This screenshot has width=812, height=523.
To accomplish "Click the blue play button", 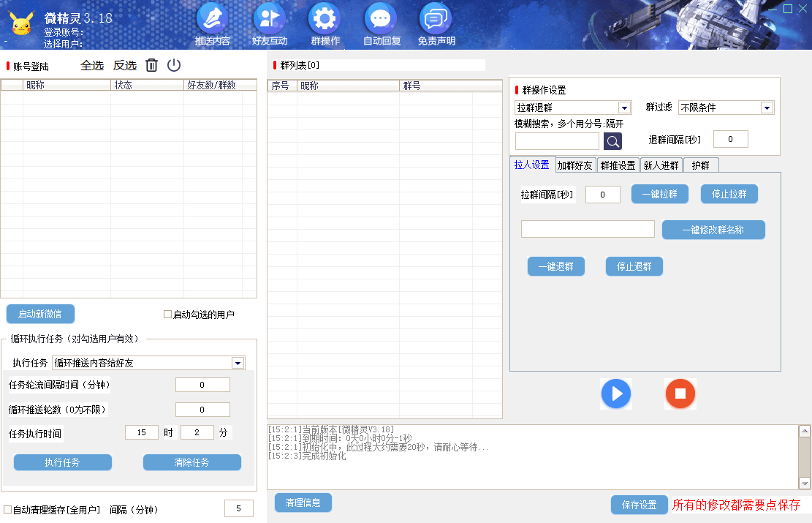I will pyautogui.click(x=615, y=394).
